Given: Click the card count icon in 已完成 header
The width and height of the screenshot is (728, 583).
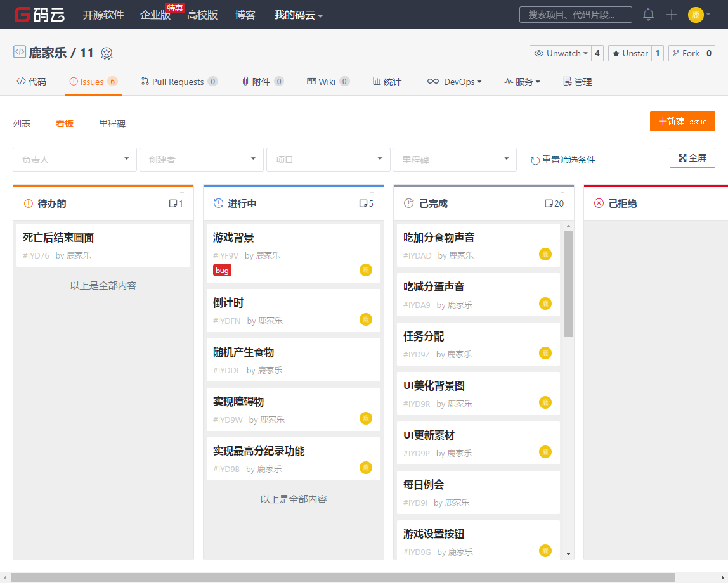Looking at the screenshot, I should click(549, 203).
